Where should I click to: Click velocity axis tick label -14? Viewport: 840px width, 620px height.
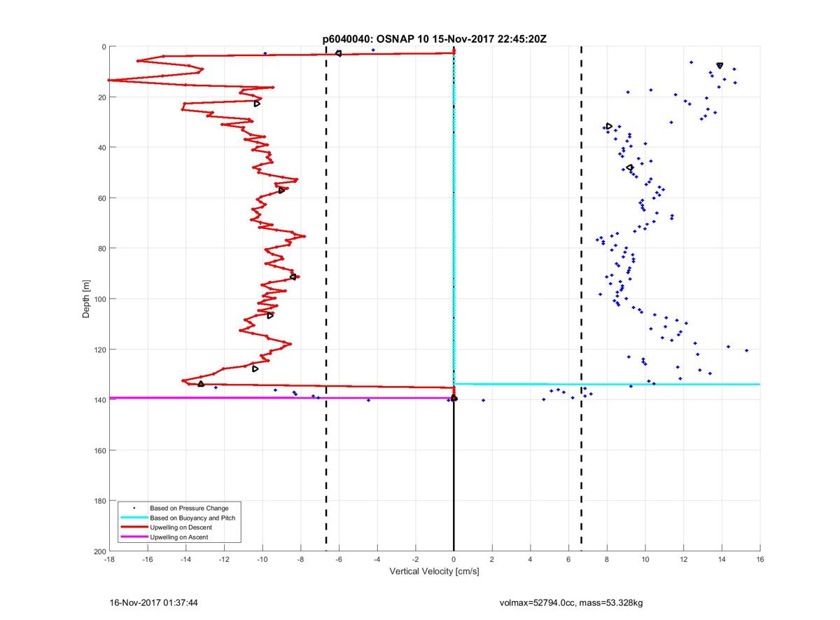coord(186,560)
